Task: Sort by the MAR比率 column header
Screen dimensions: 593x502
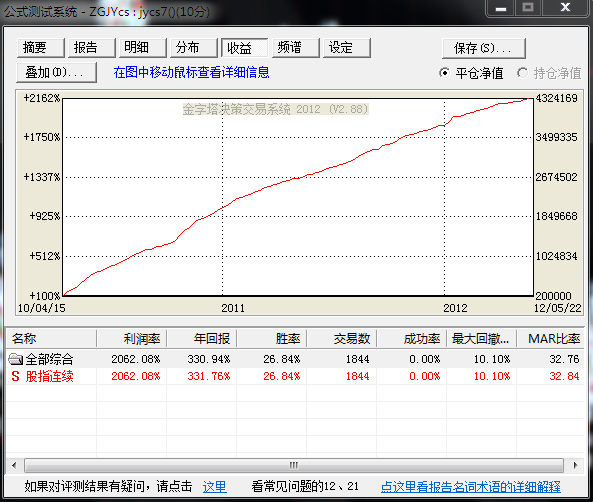Action: [551, 339]
